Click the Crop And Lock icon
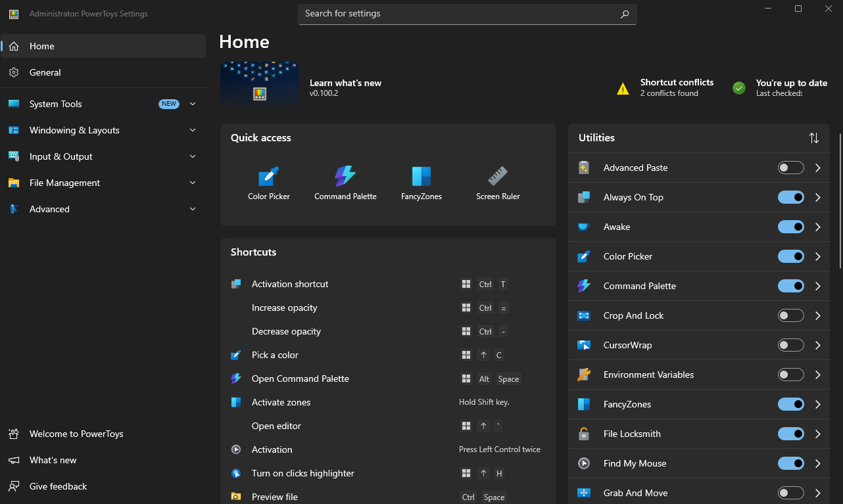The height and width of the screenshot is (504, 843). [584, 315]
